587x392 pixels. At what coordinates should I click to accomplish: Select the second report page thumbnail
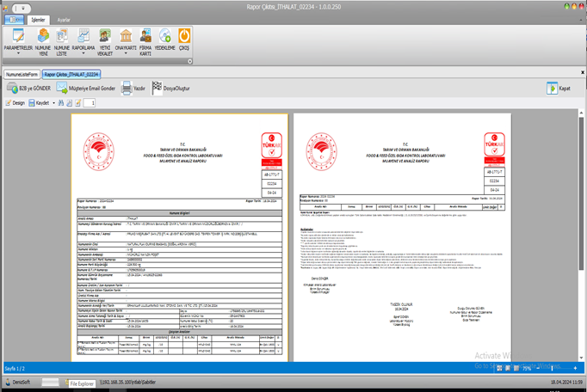coord(402,238)
